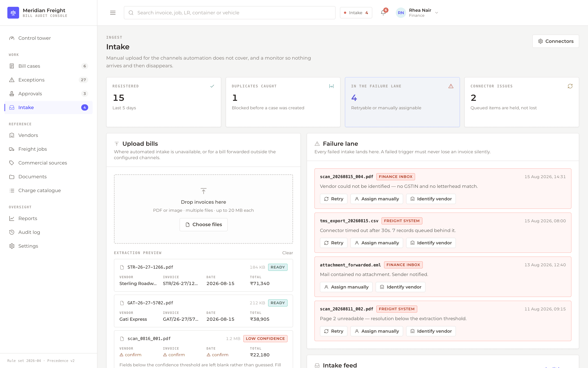The width and height of the screenshot is (588, 368).
Task: Assign tms_export_20260815.csv manually
Action: (x=377, y=243)
